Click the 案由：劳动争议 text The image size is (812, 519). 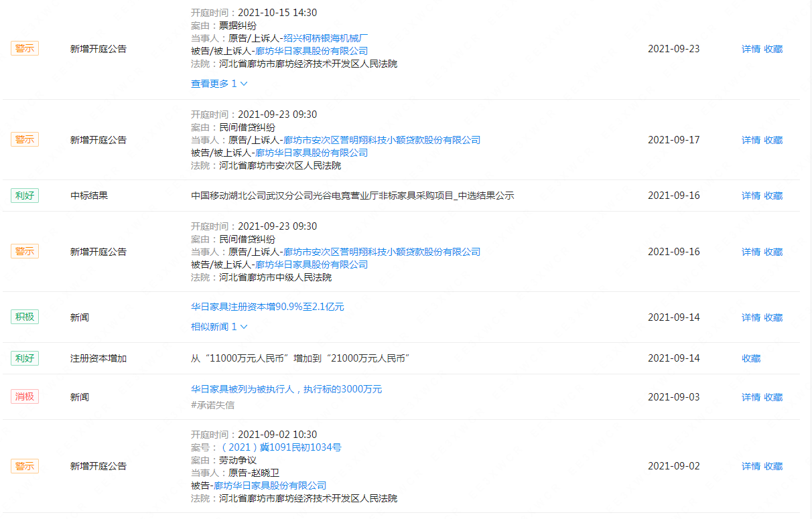[224, 460]
